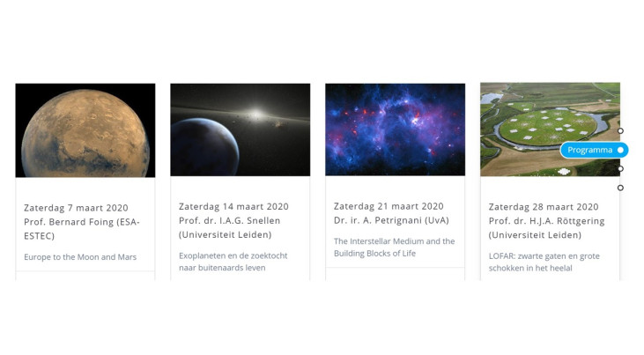Open the Mars planet lecture image

[85, 130]
